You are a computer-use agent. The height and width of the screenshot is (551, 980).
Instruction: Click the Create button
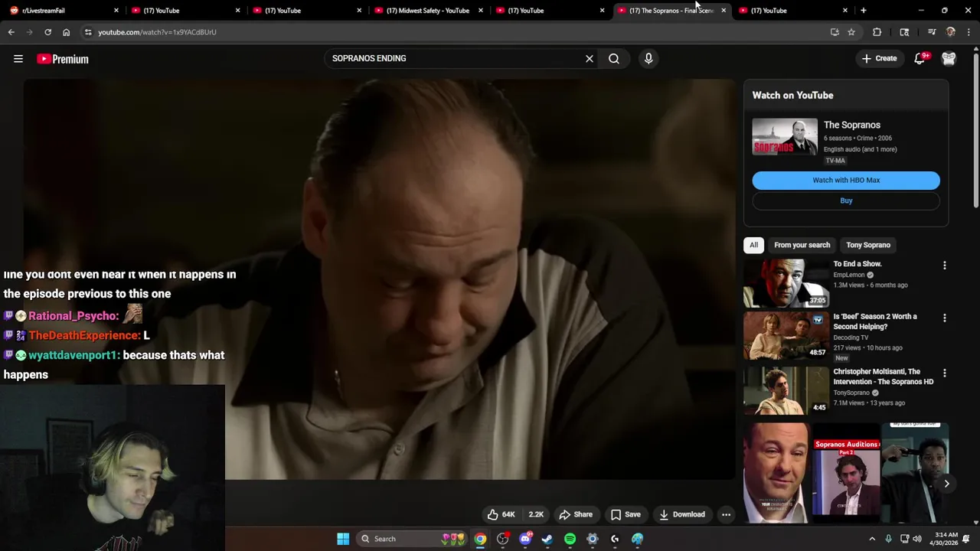click(879, 59)
